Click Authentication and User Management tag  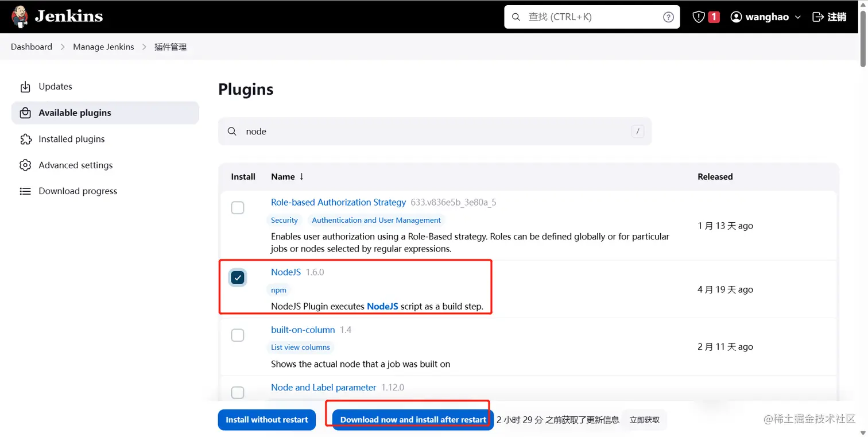(376, 220)
